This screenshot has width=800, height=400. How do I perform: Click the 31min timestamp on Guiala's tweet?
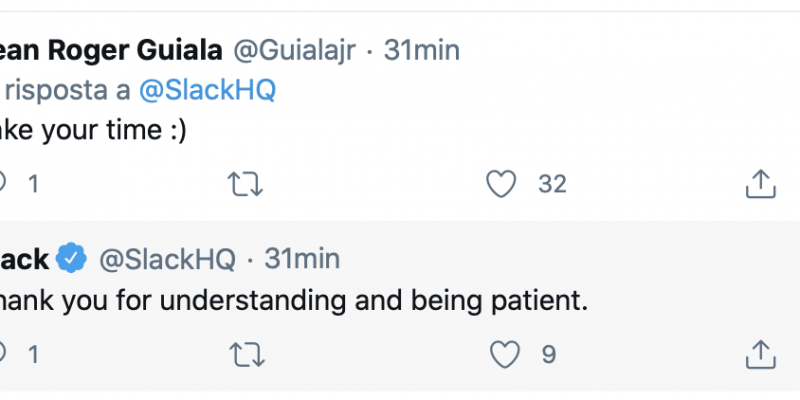click(422, 51)
